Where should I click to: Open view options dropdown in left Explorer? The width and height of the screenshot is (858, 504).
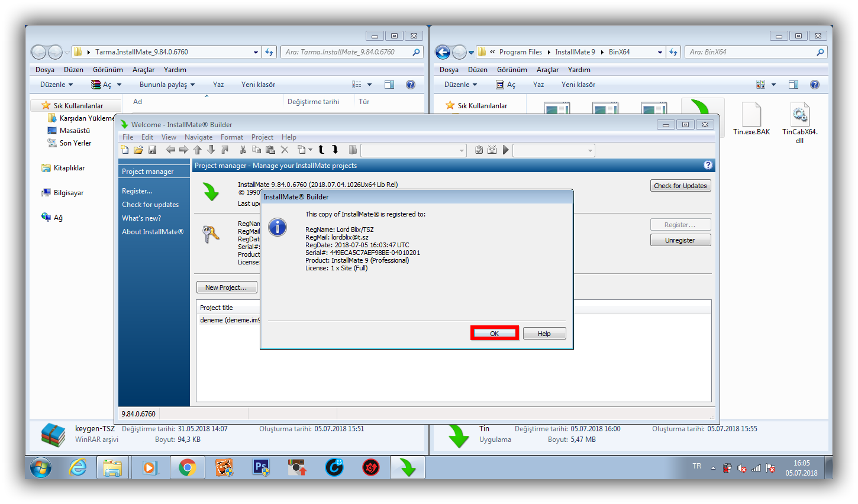(x=369, y=85)
